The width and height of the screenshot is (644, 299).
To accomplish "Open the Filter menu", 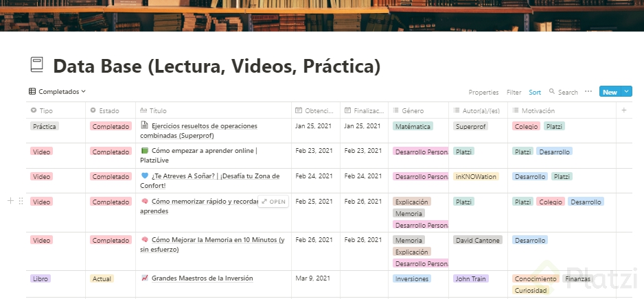I will pyautogui.click(x=514, y=92).
